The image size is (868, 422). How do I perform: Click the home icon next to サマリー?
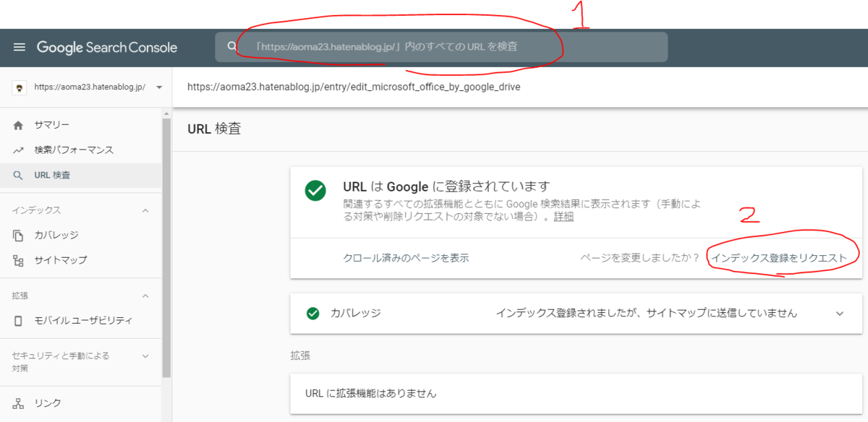(19, 126)
